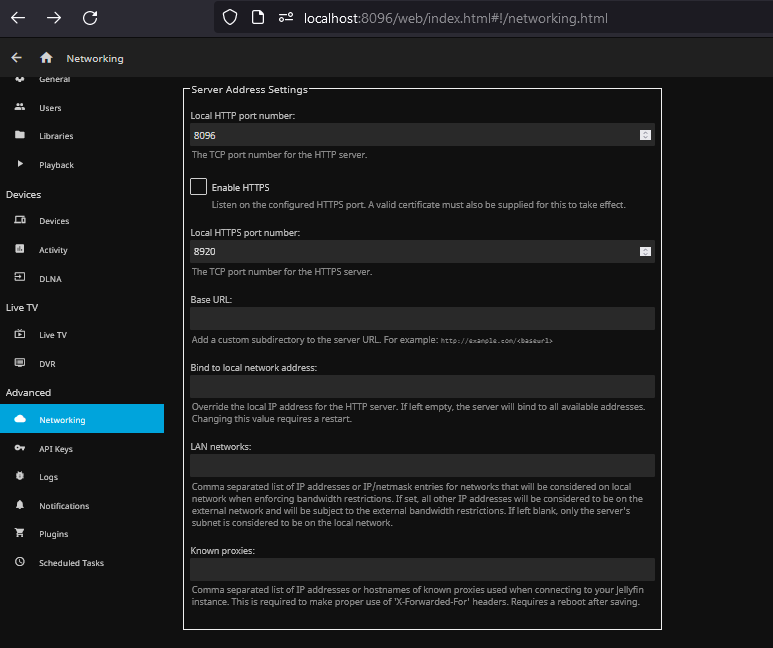Adjust the HTTPS port number stepper
The image size is (773, 648).
[645, 252]
